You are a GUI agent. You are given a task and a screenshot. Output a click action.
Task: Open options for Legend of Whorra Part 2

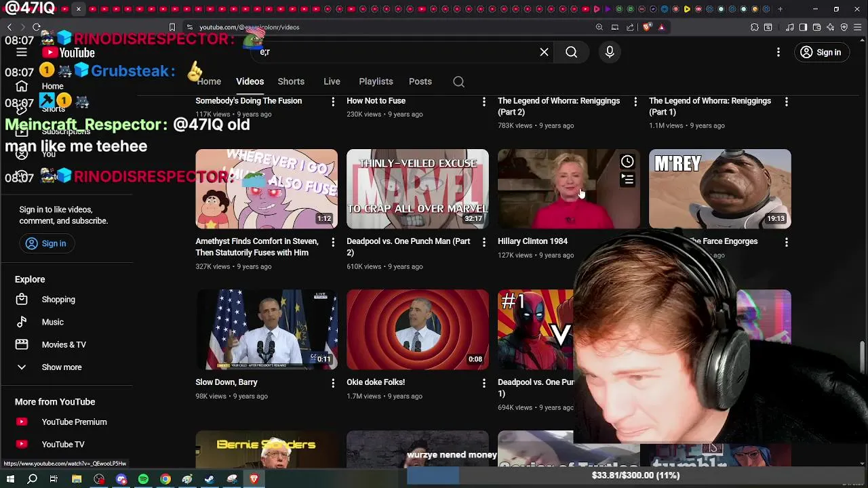tap(635, 102)
